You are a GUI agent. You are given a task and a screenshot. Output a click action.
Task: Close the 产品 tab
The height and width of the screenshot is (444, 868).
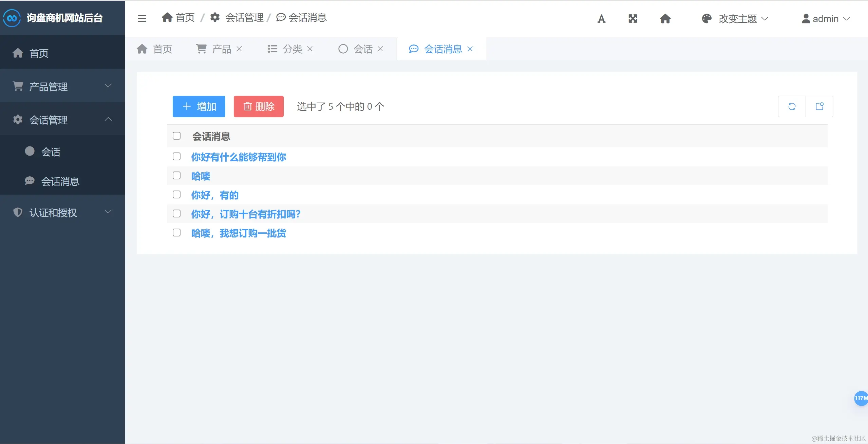[239, 49]
